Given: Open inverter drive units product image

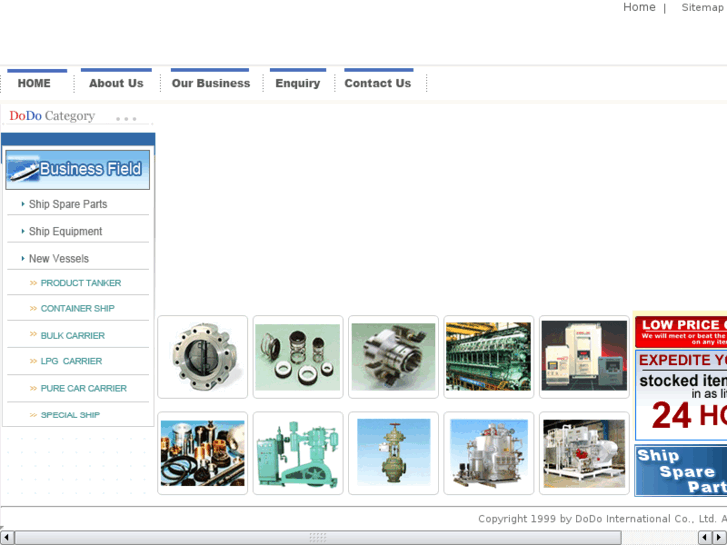Looking at the screenshot, I should [584, 357].
